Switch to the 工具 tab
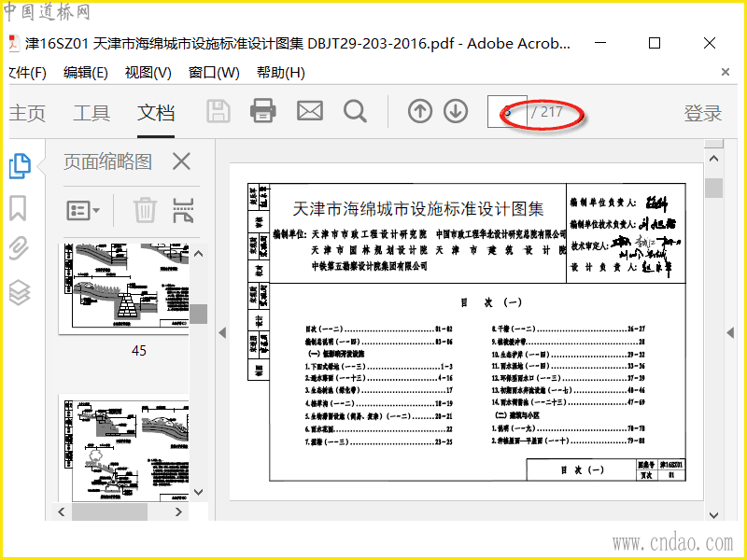Viewport: 747px width, 560px height. pyautogui.click(x=92, y=113)
